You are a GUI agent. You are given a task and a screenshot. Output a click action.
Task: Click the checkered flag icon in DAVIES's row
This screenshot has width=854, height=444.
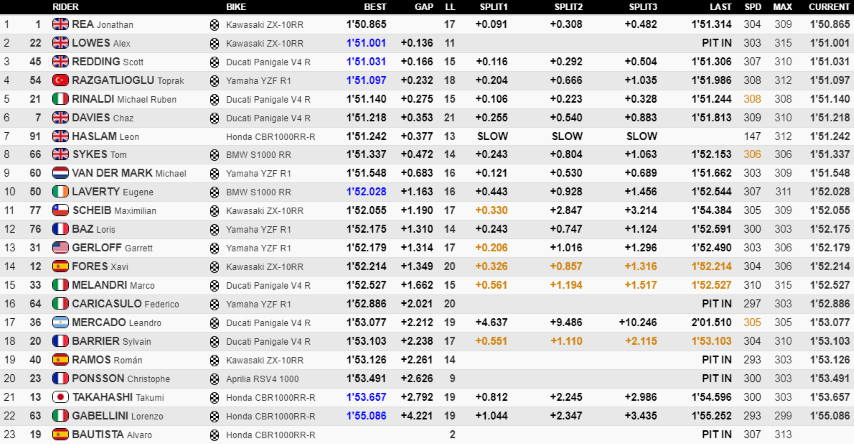click(214, 118)
